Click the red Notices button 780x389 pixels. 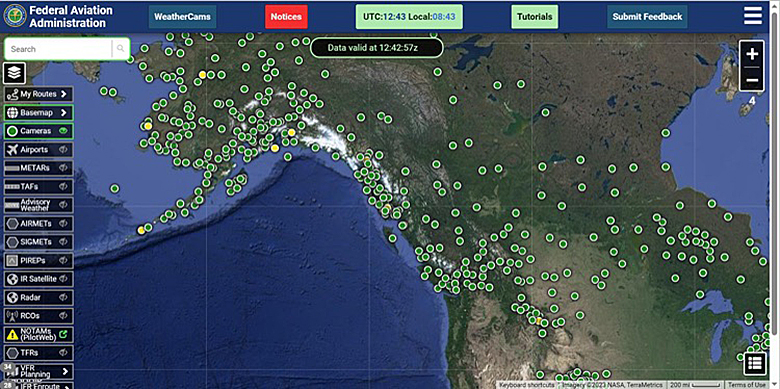click(x=286, y=16)
